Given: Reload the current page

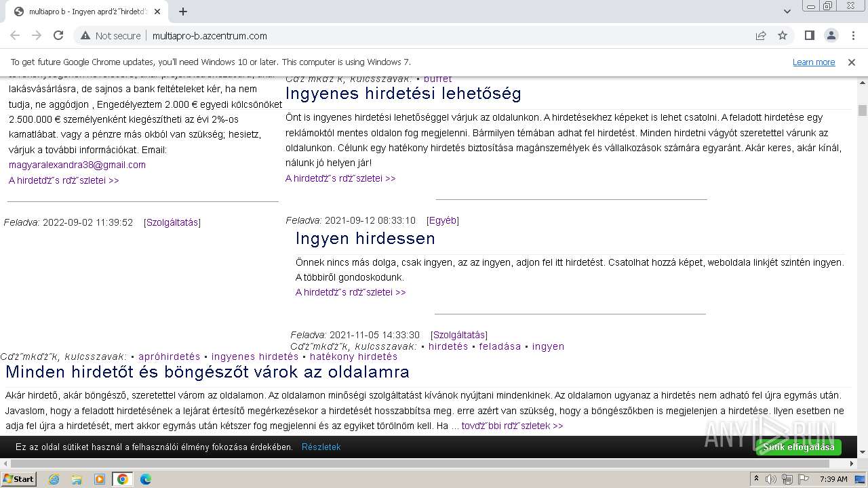Looking at the screenshot, I should tap(58, 35).
